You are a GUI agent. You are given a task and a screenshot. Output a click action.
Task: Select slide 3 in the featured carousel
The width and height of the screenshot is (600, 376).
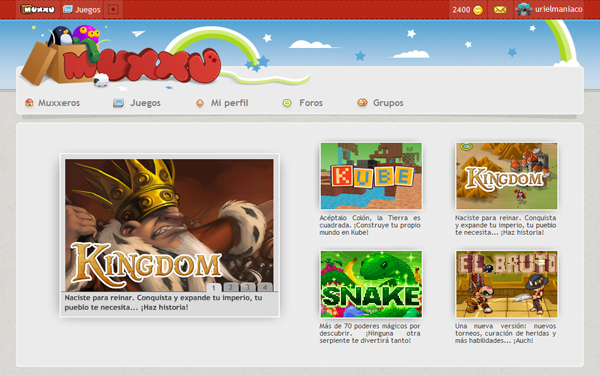(x=248, y=287)
